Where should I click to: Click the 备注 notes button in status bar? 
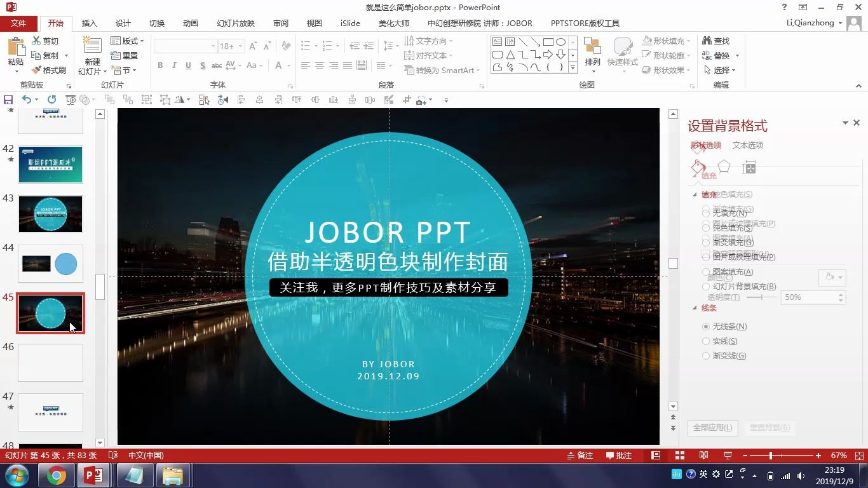tap(580, 456)
